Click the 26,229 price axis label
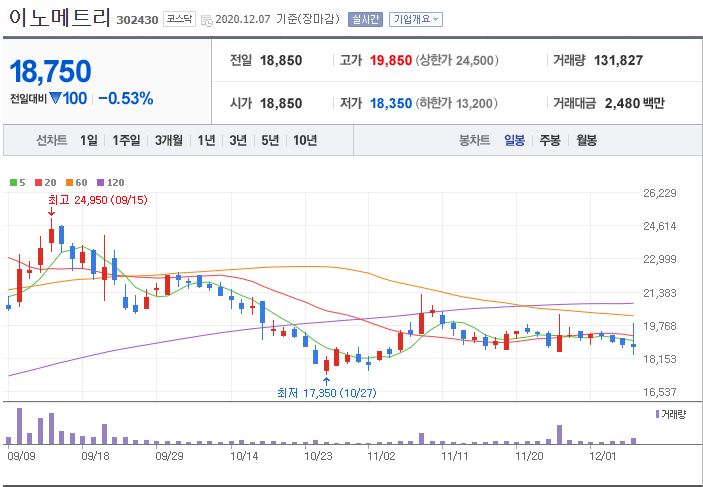Viewport: 703px width, 487px height. click(x=660, y=193)
